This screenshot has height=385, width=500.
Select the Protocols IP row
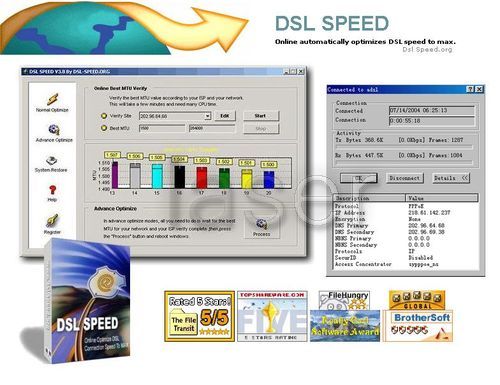click(406, 251)
